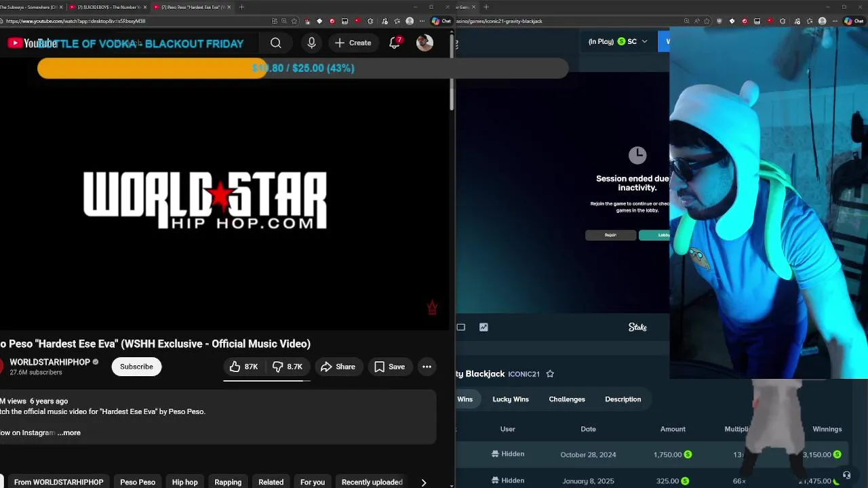Open the extensions puzzle icon in left browser
This screenshot has height=488, width=868.
[x=370, y=21]
